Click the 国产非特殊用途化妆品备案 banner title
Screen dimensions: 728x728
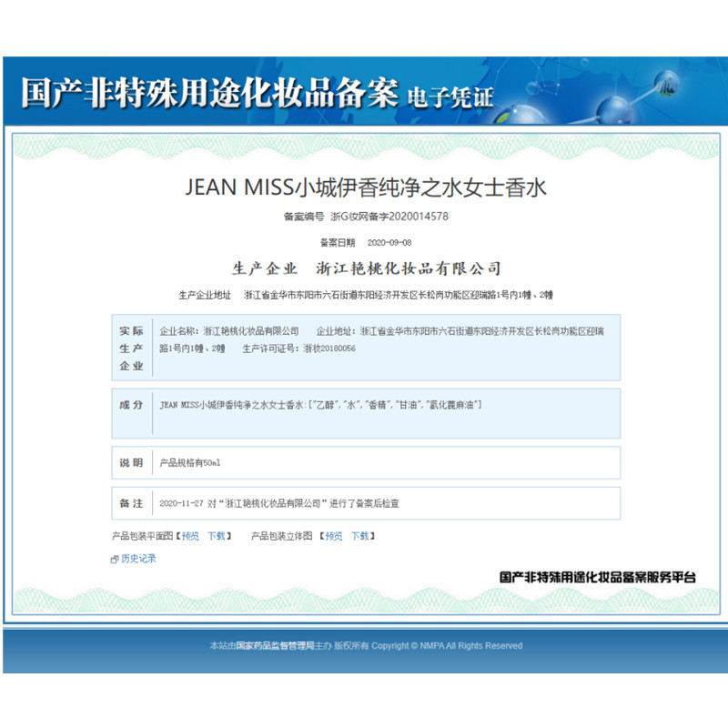tap(210, 93)
